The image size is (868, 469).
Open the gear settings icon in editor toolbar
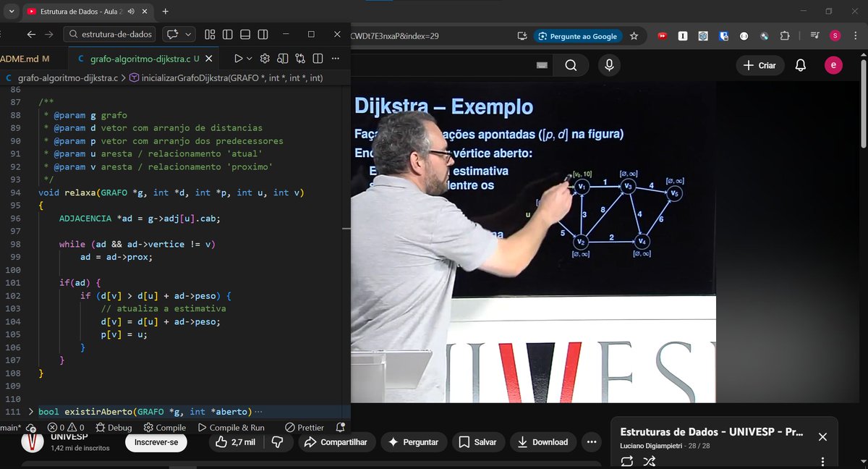[x=265, y=59]
